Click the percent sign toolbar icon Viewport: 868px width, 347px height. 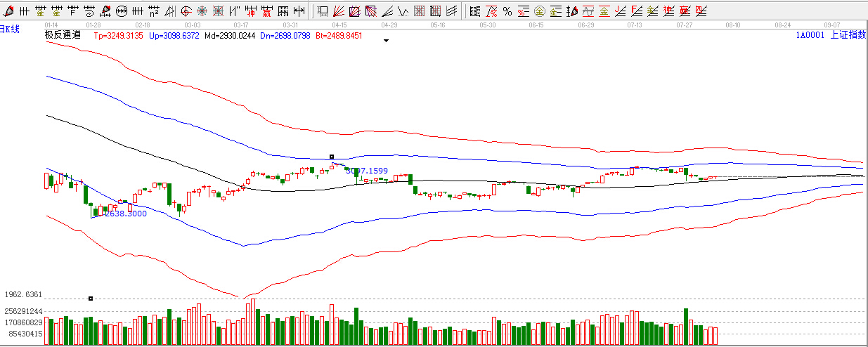click(507, 11)
